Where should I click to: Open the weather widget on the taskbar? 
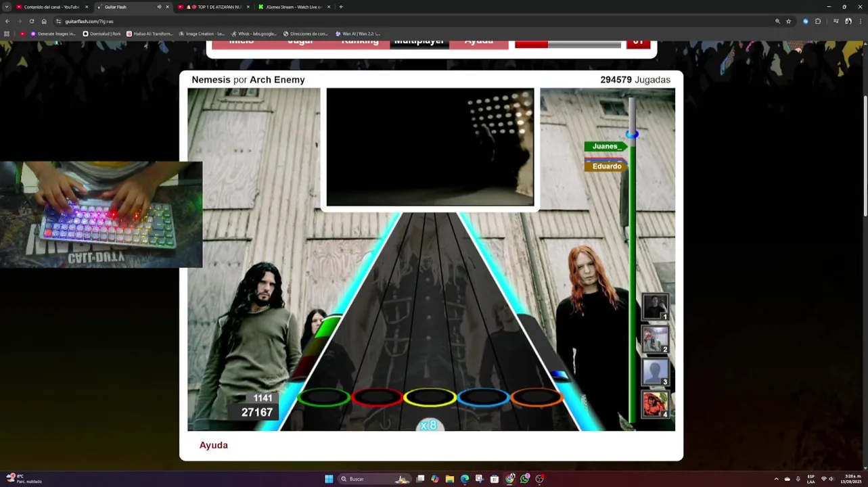[x=24, y=479]
